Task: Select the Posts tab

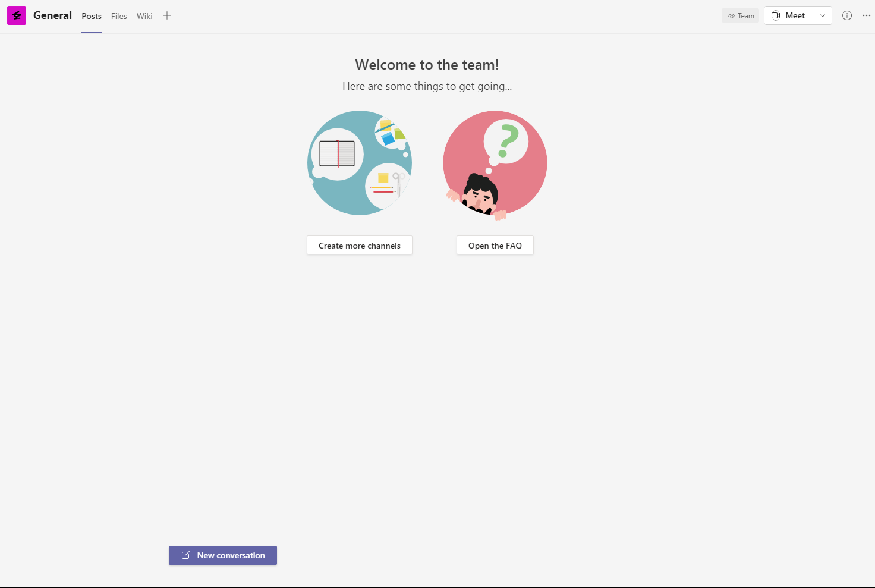Action: [x=91, y=16]
